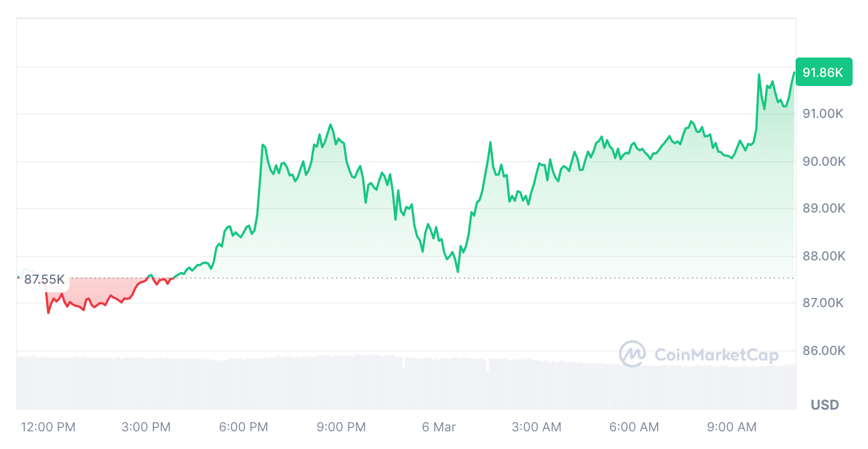This screenshot has height=449, width=868.
Task: Select the 12:00 PM time axis label
Action: point(48,427)
